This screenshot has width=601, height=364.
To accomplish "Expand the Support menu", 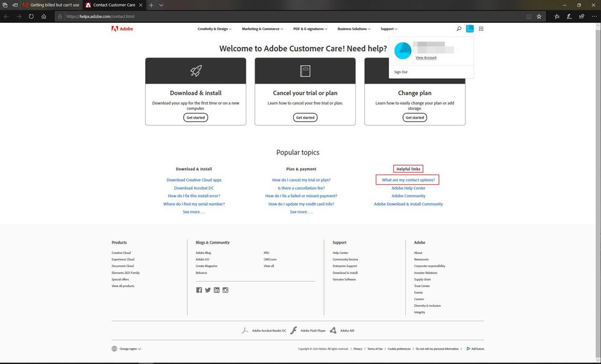I will tap(388, 29).
